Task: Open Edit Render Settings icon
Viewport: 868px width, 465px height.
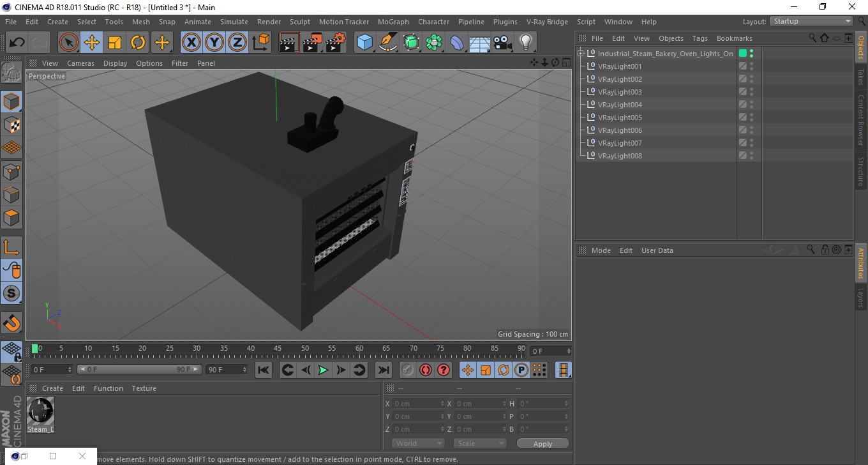Action: point(336,43)
